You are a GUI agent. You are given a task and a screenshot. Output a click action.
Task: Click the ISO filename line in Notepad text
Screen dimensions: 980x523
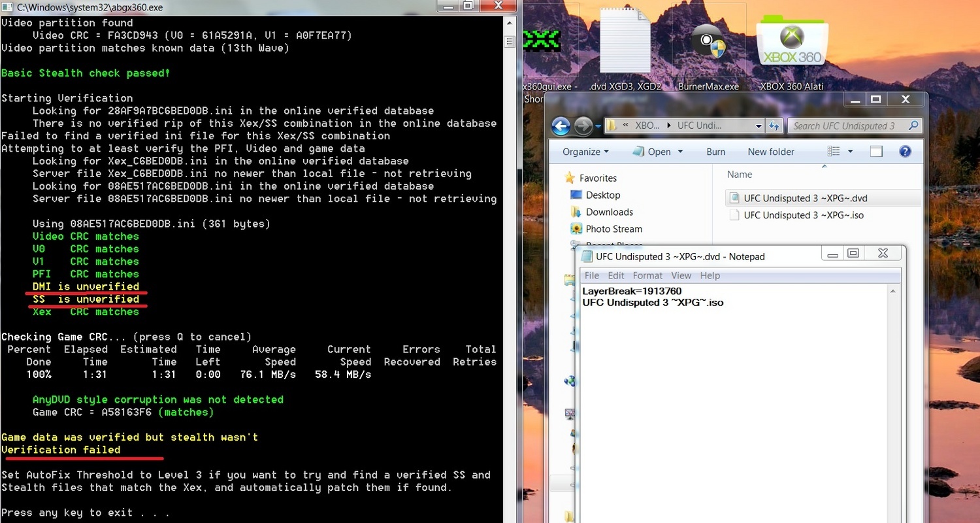[653, 302]
